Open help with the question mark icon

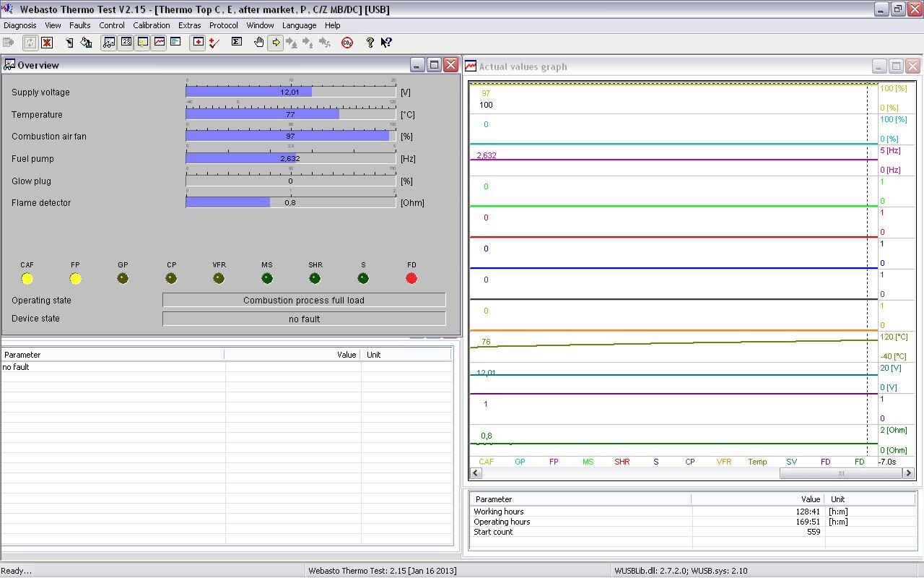(x=370, y=43)
